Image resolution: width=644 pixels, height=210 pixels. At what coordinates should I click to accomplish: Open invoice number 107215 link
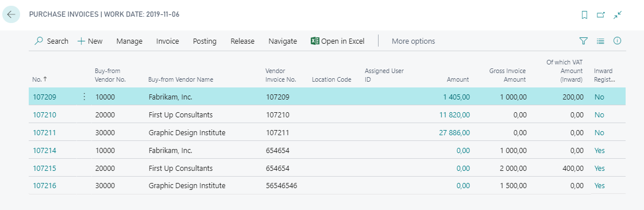[44, 168]
